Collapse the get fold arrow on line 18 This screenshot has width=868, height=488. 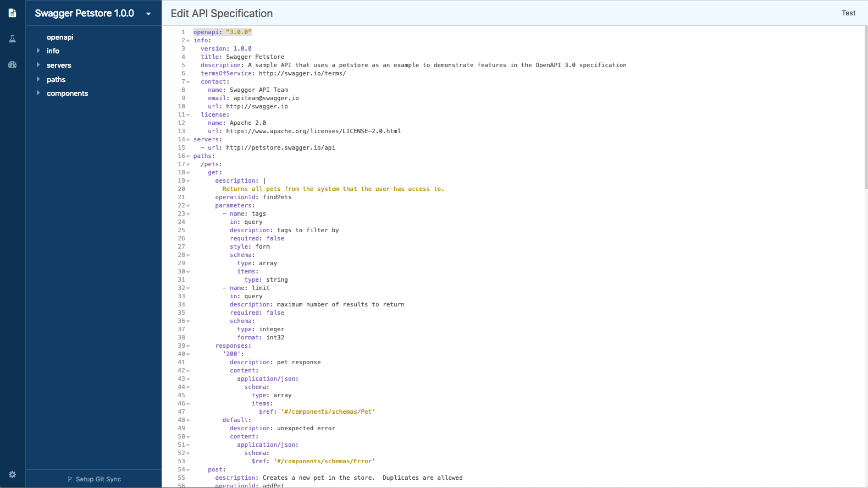pos(188,173)
